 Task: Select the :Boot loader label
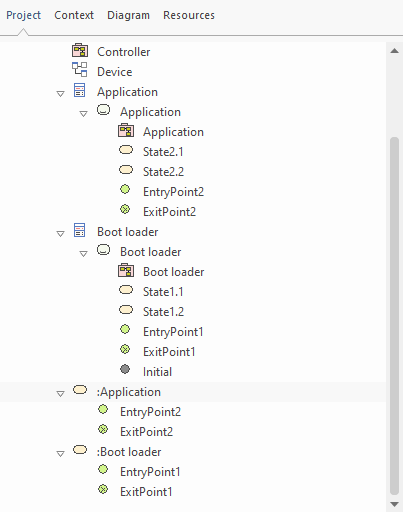(129, 452)
